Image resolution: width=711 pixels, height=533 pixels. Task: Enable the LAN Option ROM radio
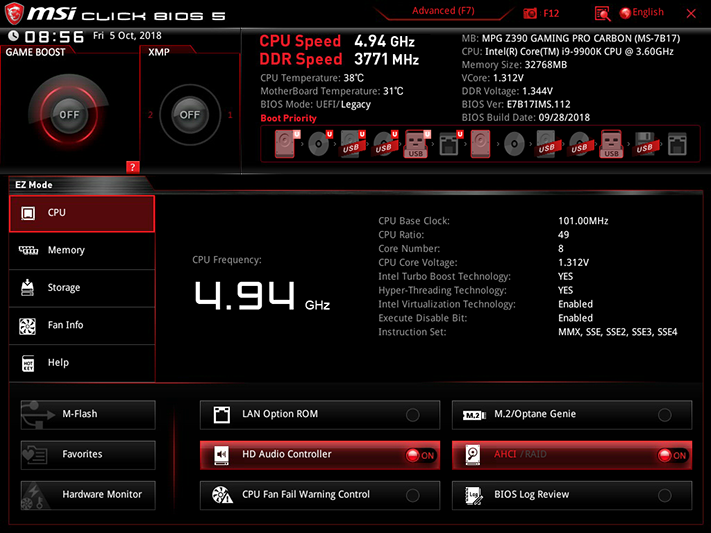pos(413,415)
